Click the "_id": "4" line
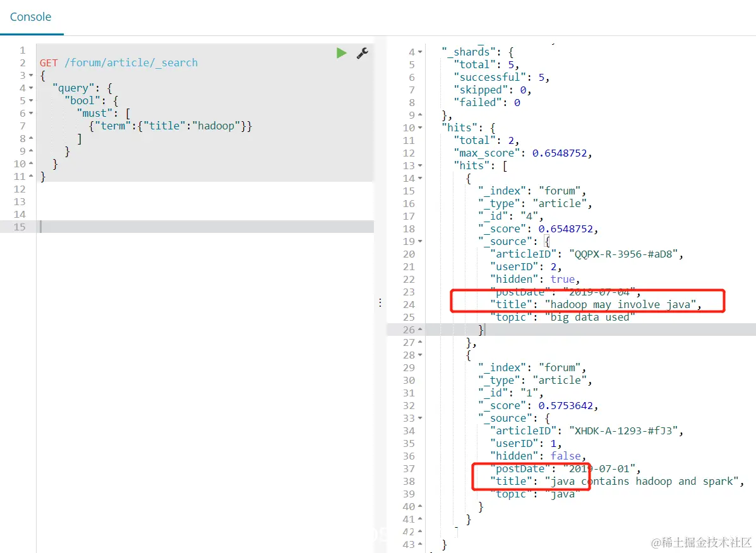The width and height of the screenshot is (756, 553). click(x=510, y=217)
